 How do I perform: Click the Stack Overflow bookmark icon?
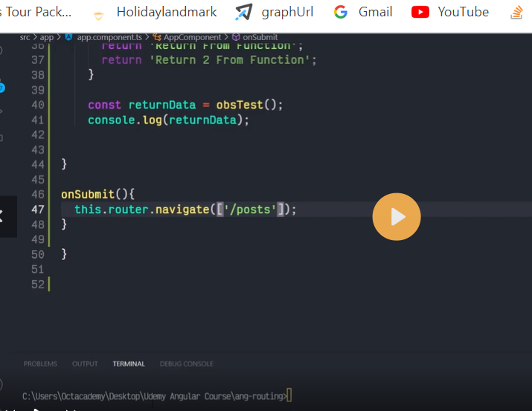click(x=516, y=13)
